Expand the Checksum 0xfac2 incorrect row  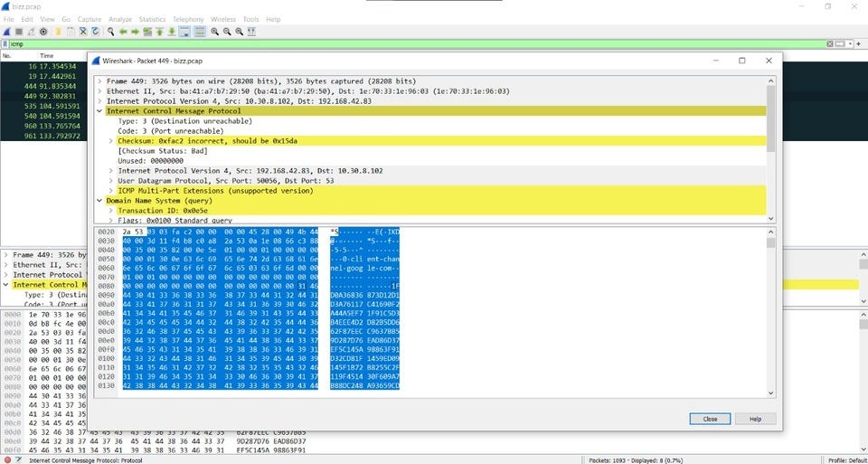[x=110, y=141]
